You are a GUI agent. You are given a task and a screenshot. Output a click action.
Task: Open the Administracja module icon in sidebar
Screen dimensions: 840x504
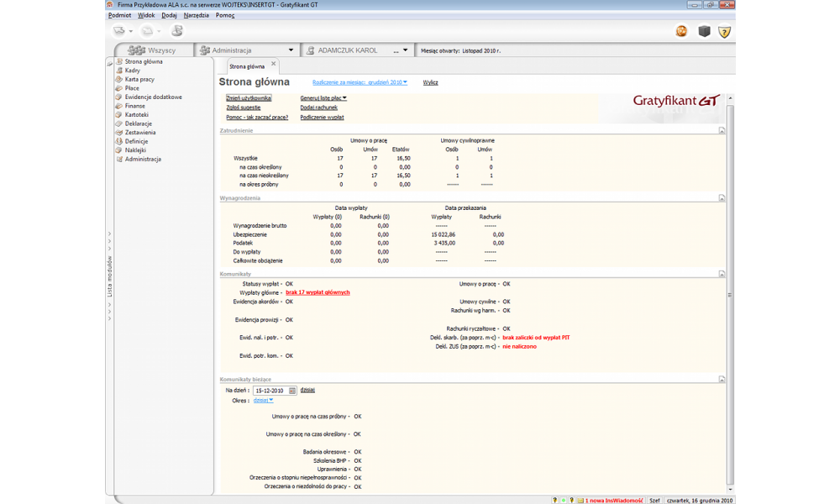[119, 159]
